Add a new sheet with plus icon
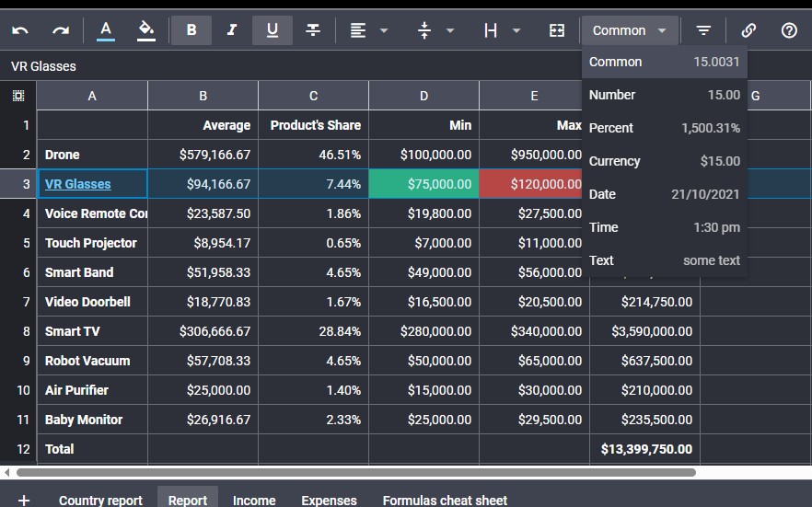 point(24,500)
